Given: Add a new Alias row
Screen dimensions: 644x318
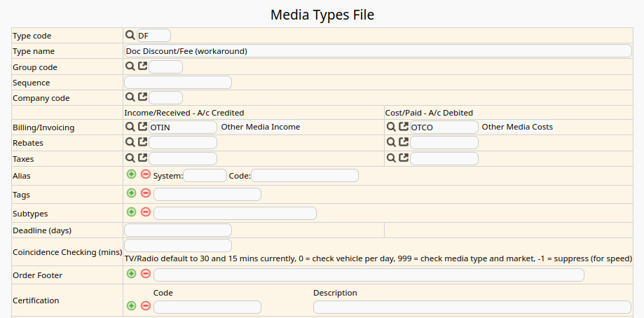Looking at the screenshot, I should coord(131,174).
